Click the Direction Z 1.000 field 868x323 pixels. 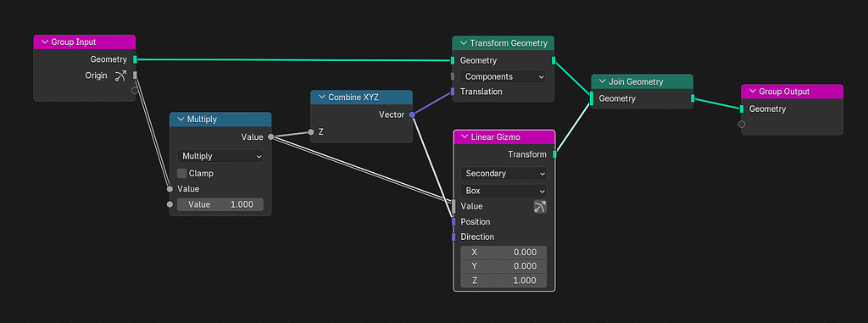coord(504,281)
